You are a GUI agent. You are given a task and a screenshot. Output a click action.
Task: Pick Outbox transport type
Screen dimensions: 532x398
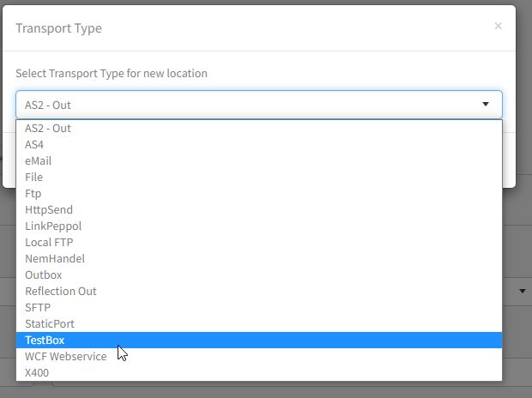[x=44, y=275]
